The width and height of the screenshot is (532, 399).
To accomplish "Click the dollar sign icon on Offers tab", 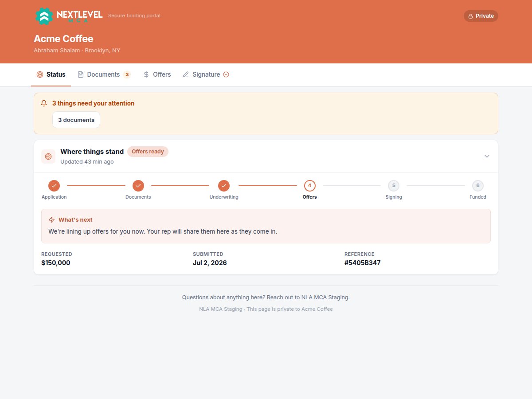I will [146, 74].
